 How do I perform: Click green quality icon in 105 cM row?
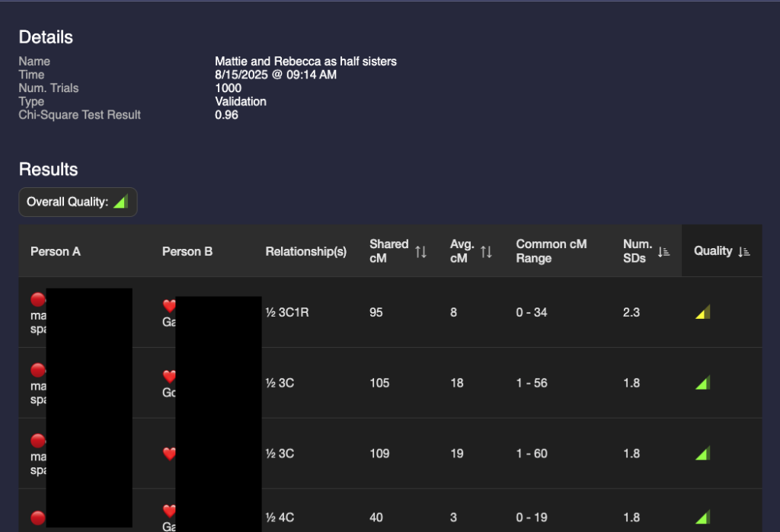point(702,383)
